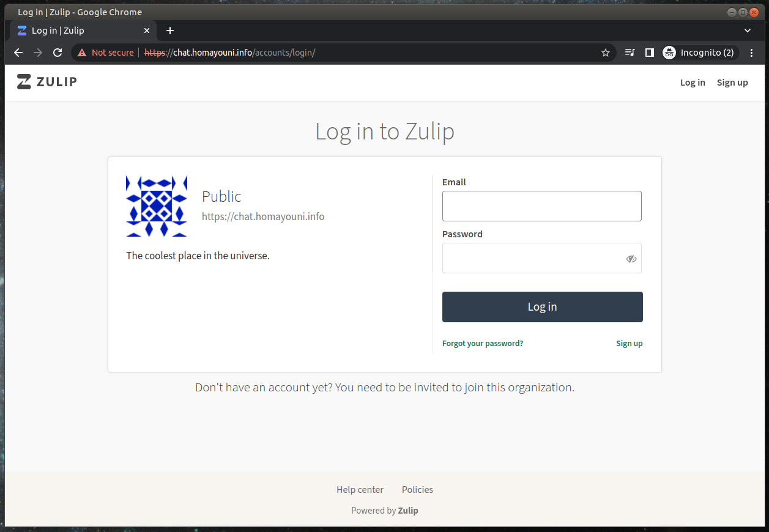Toggle password visibility eye icon

[x=631, y=259]
